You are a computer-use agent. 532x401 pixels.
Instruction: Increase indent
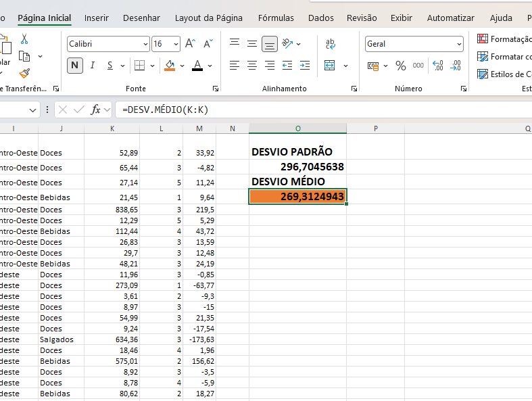click(x=305, y=65)
